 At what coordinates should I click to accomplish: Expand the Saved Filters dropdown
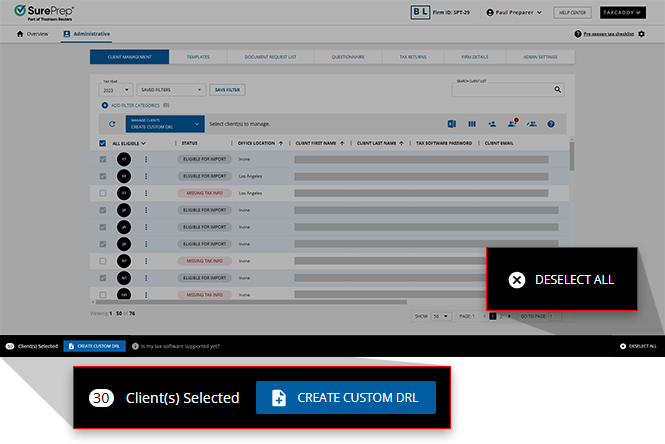pyautogui.click(x=172, y=90)
